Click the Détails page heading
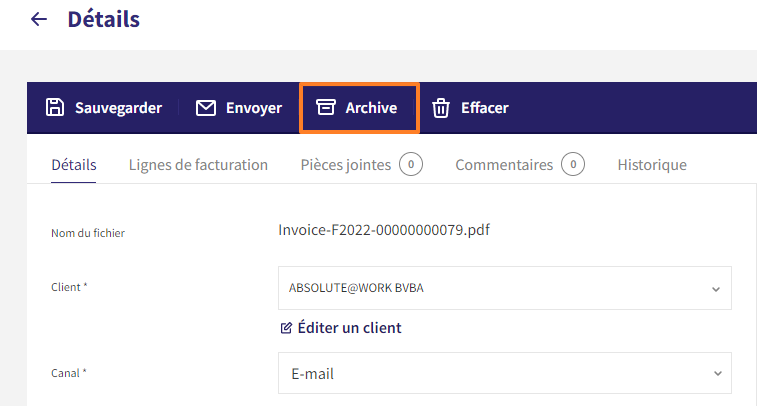 point(104,19)
